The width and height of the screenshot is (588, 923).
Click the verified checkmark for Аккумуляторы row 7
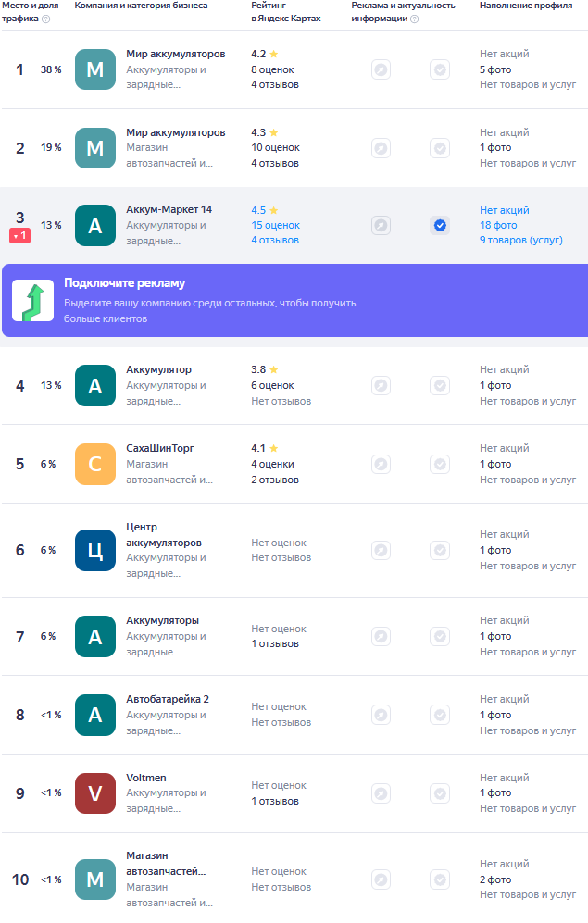tap(440, 636)
